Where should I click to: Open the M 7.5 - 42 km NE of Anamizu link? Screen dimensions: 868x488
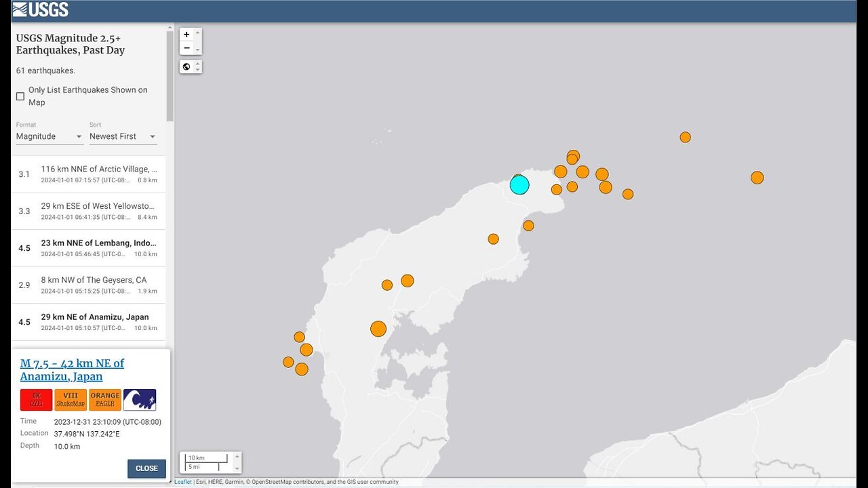(x=72, y=370)
